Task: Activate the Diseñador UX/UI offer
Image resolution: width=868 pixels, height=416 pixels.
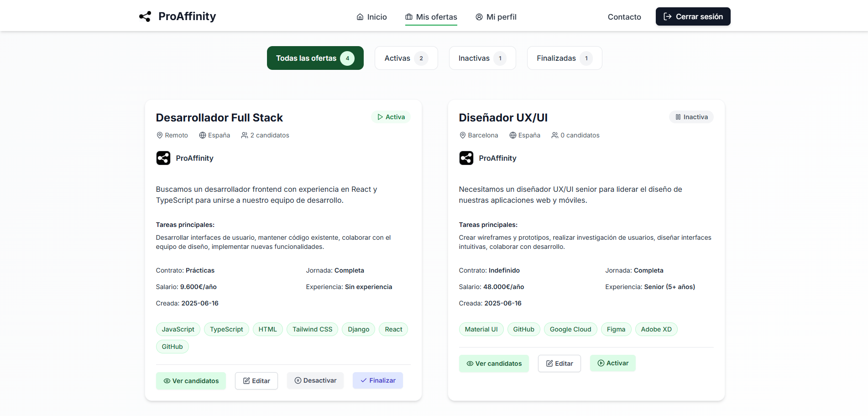Action: tap(612, 363)
